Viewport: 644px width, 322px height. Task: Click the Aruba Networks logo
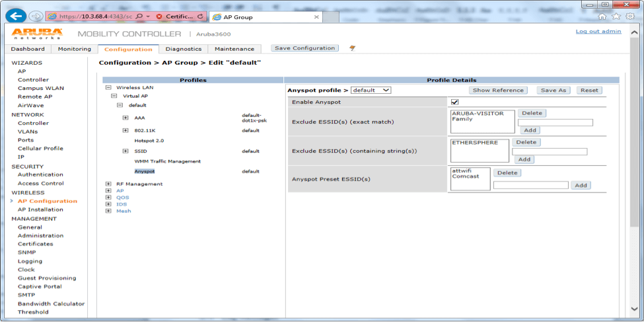36,33
